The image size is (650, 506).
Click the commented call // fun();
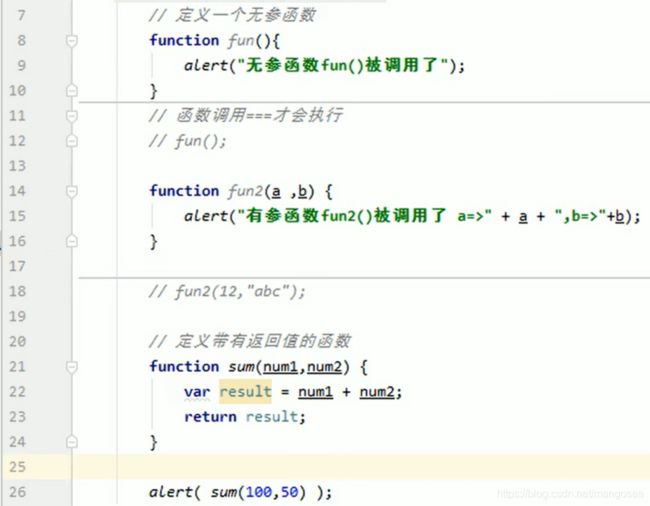click(x=188, y=141)
